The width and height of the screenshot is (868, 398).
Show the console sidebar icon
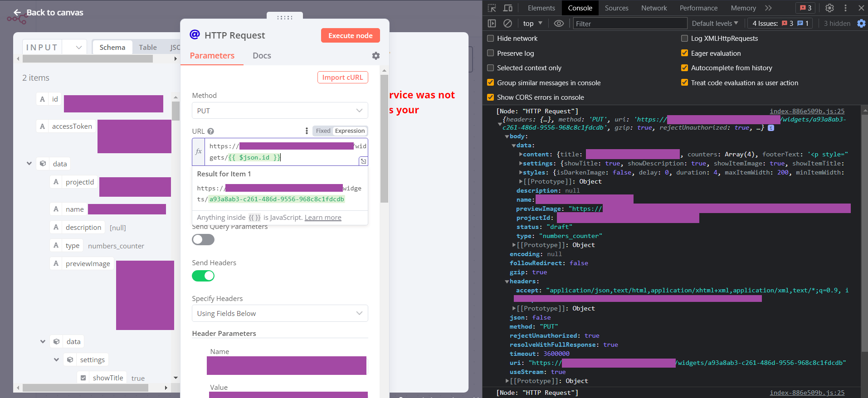[x=492, y=24]
